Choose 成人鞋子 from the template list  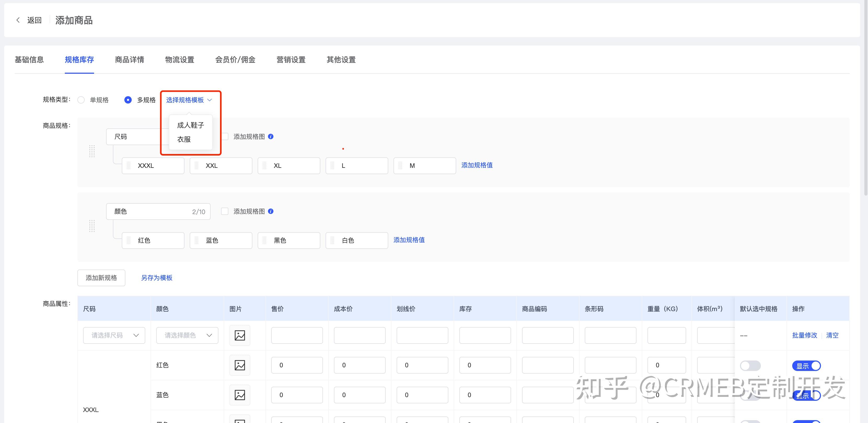point(191,125)
